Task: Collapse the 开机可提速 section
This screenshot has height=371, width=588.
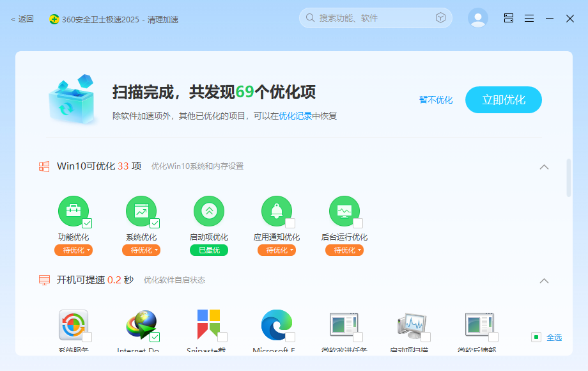Action: [x=544, y=281]
